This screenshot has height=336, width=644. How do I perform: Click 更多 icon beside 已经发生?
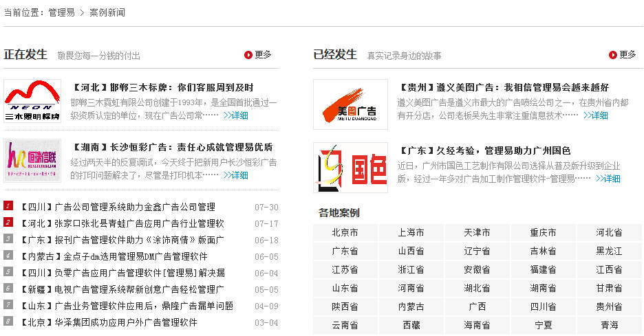pyautogui.click(x=613, y=55)
